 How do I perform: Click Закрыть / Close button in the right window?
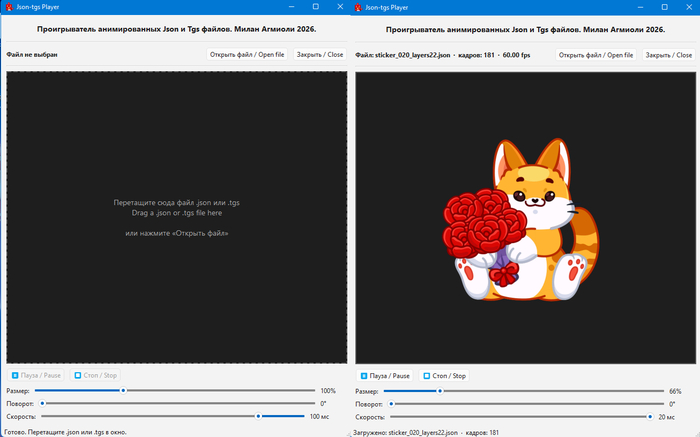click(x=669, y=55)
